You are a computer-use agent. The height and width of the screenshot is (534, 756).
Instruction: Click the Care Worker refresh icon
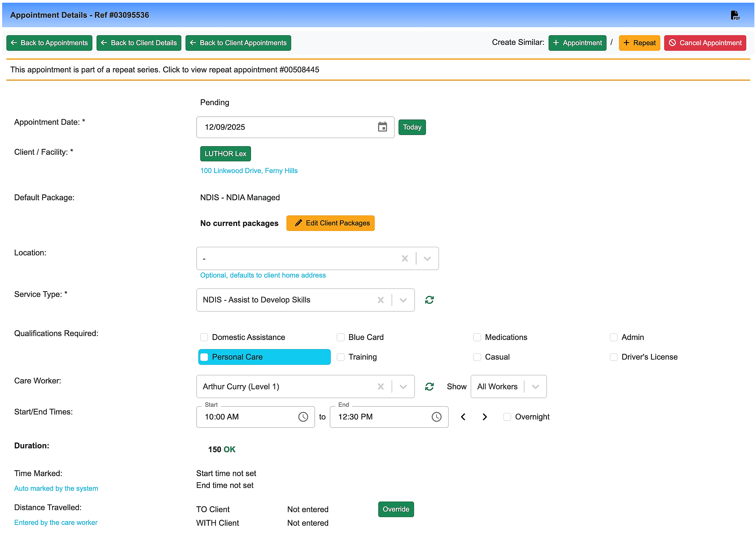click(x=429, y=387)
